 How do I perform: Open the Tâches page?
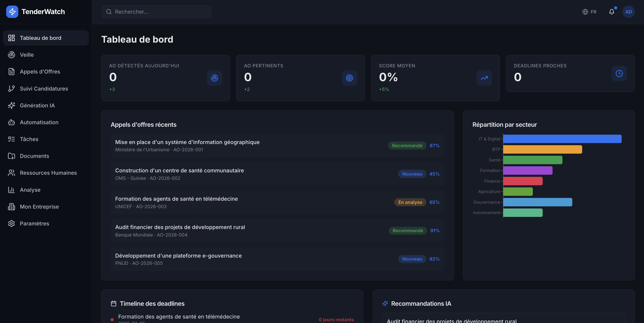[46, 139]
